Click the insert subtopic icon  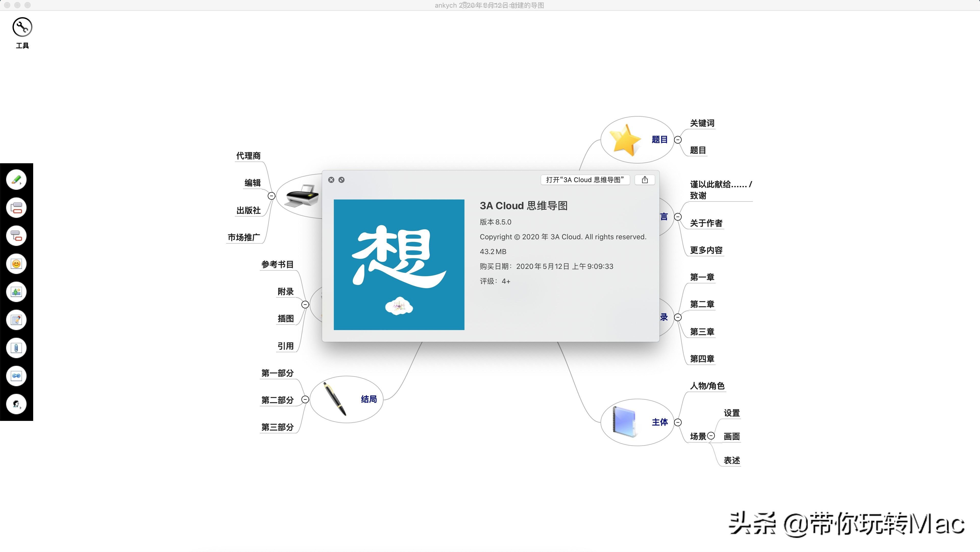tap(16, 235)
